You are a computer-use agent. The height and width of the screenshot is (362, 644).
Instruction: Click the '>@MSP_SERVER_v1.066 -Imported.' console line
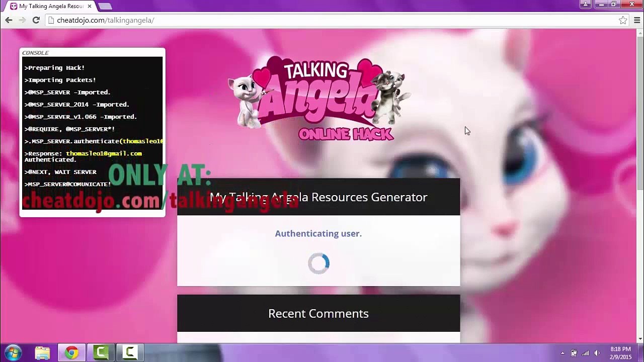point(80,117)
